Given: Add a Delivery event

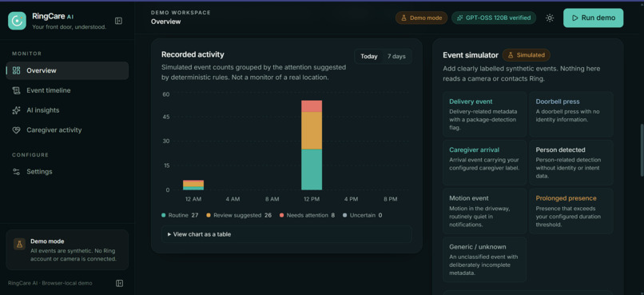Looking at the screenshot, I should point(485,114).
